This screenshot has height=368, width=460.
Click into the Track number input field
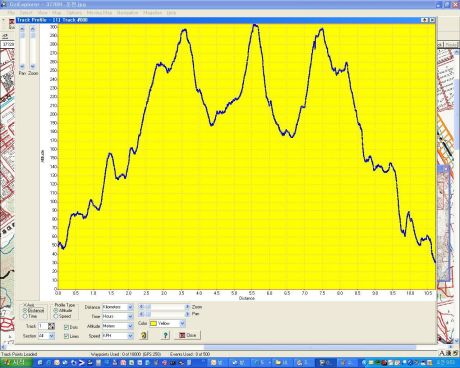coord(43,326)
